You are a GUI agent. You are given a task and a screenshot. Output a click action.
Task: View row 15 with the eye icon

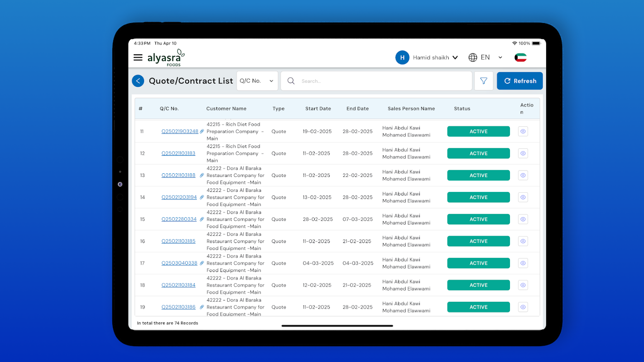523,219
